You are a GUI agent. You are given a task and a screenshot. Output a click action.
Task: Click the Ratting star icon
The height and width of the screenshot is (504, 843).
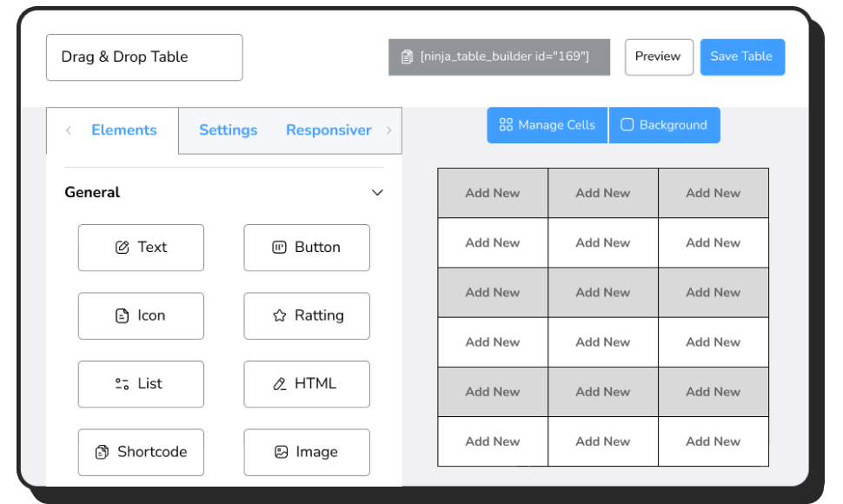279,315
